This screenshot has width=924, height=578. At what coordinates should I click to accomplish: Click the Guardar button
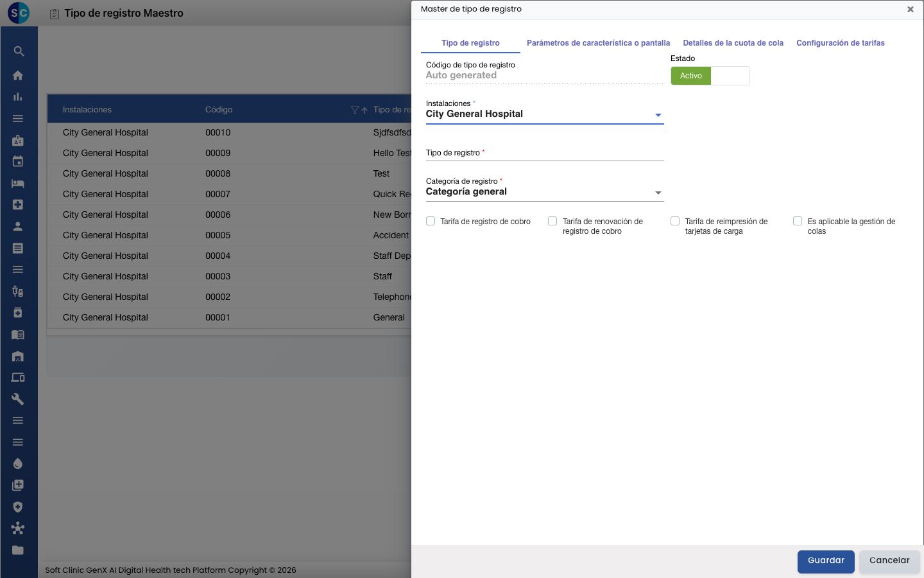pyautogui.click(x=826, y=561)
